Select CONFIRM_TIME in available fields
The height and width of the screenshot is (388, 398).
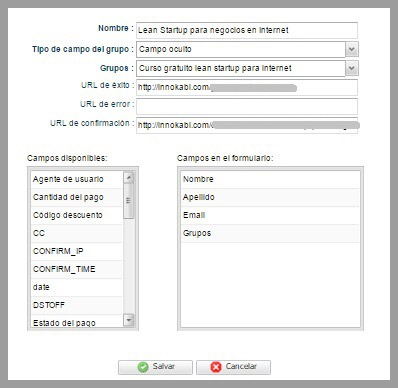[x=77, y=269]
